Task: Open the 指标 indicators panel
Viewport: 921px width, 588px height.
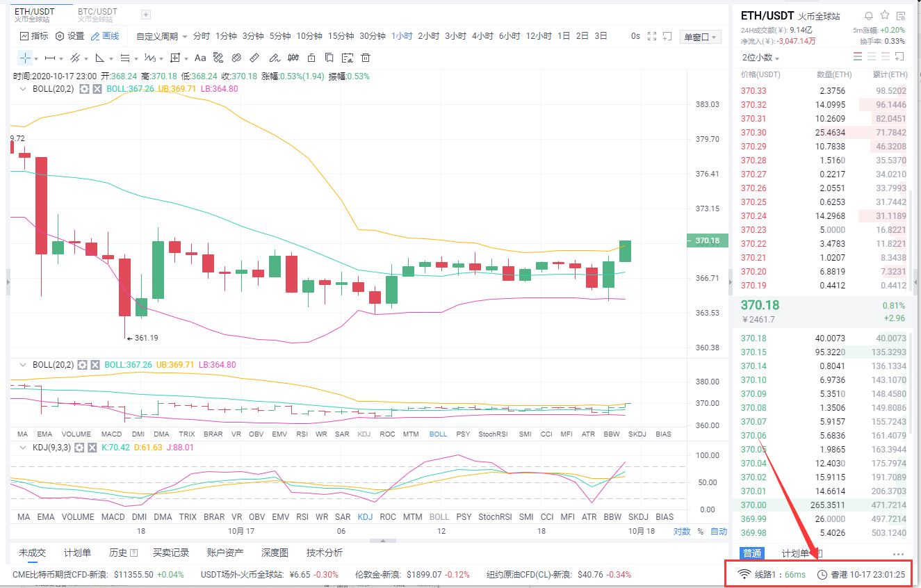Action: click(33, 36)
